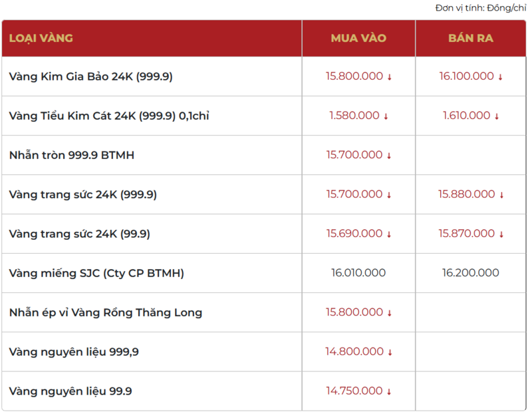Click the trend arrow next to 16.100.000
This screenshot has height=412, width=532.
click(x=500, y=76)
